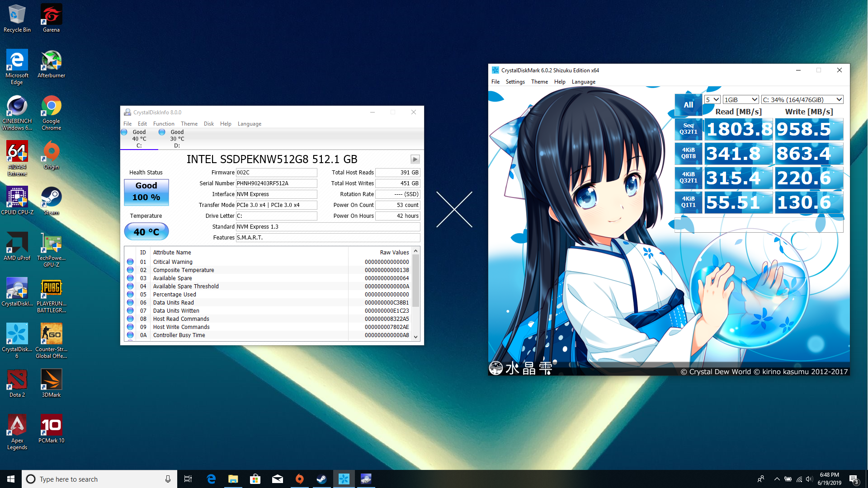868x488 pixels.
Task: Open the Function menu in CrystalDiskInfo
Action: coord(164,124)
